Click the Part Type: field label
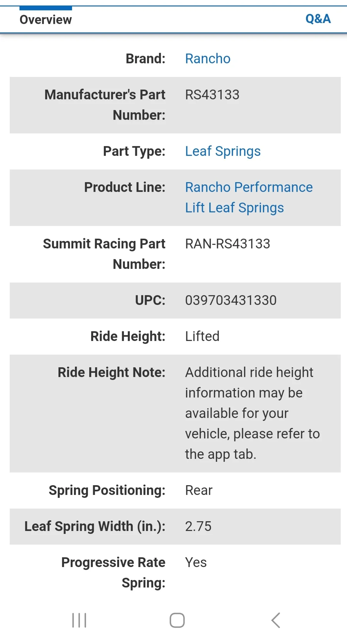The height and width of the screenshot is (644, 347). [134, 151]
